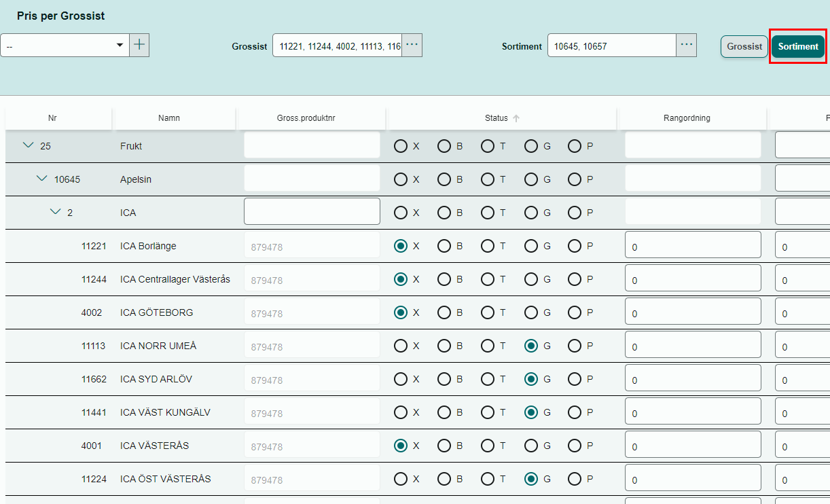Select status T for ICA VÄSTERÅS
The width and height of the screenshot is (830, 504).
point(488,446)
